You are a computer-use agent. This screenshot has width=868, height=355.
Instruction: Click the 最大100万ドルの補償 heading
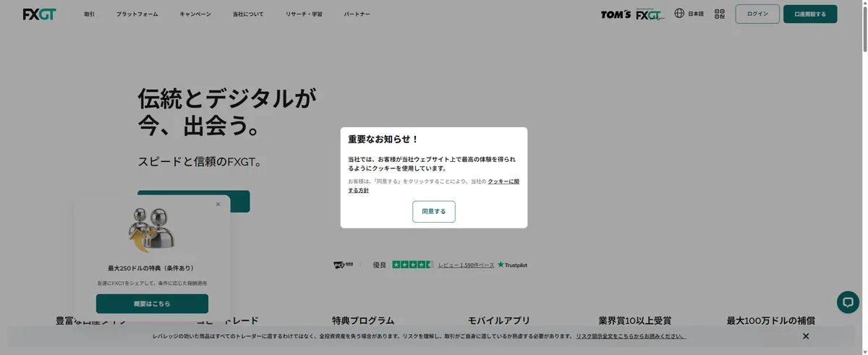771,320
